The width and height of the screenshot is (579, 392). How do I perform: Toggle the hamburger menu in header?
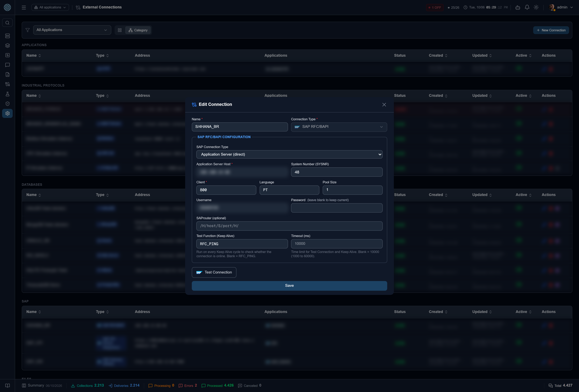(x=24, y=8)
